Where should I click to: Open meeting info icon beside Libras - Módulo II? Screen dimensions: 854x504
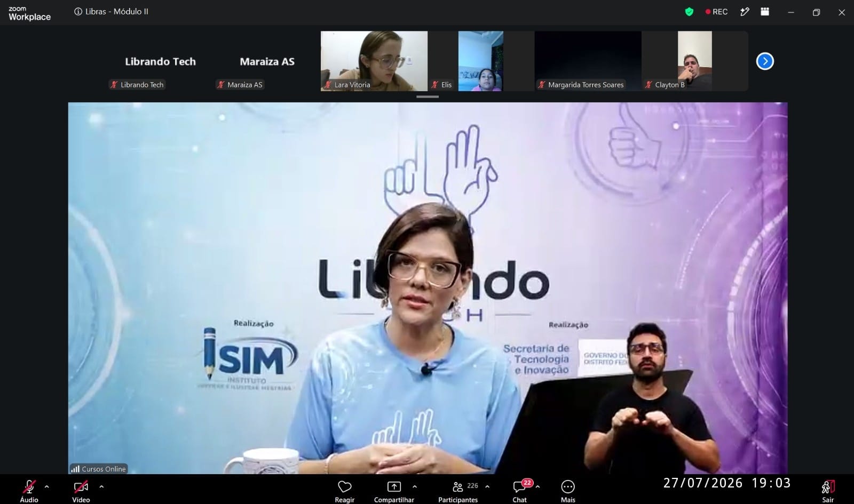(x=78, y=12)
